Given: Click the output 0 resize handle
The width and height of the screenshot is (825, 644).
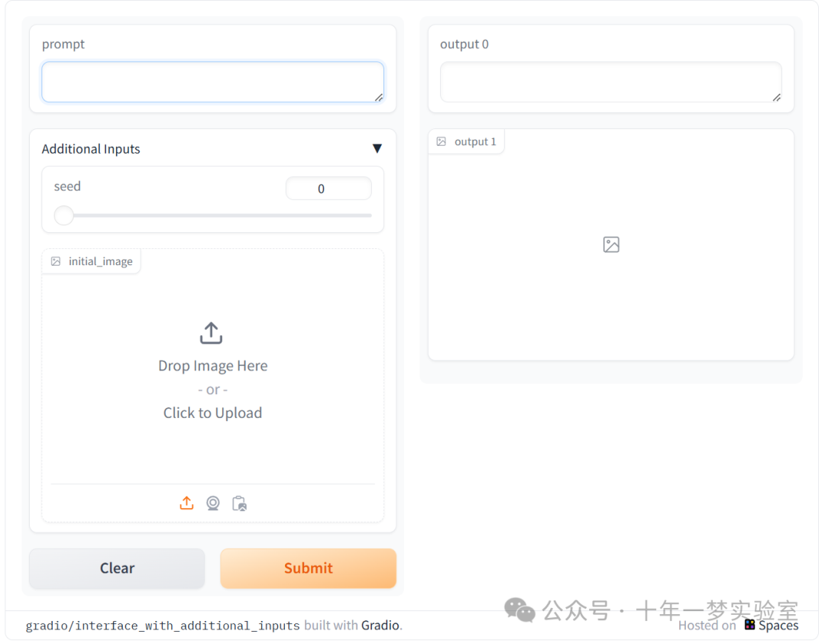Looking at the screenshot, I should click(777, 97).
